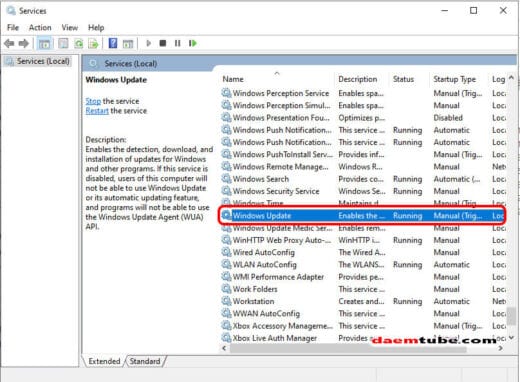
Task: Click the horizontal scrollbar right arrow
Action: click(x=500, y=348)
